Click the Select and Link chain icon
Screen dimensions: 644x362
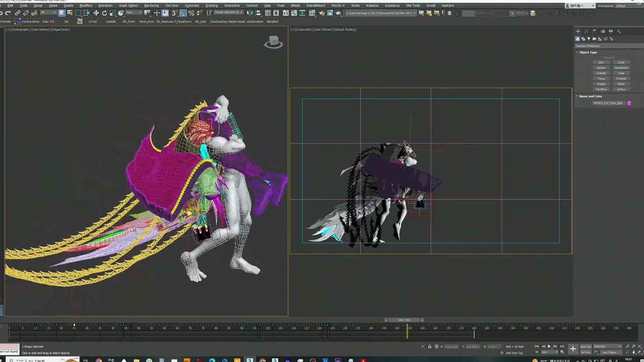click(17, 13)
